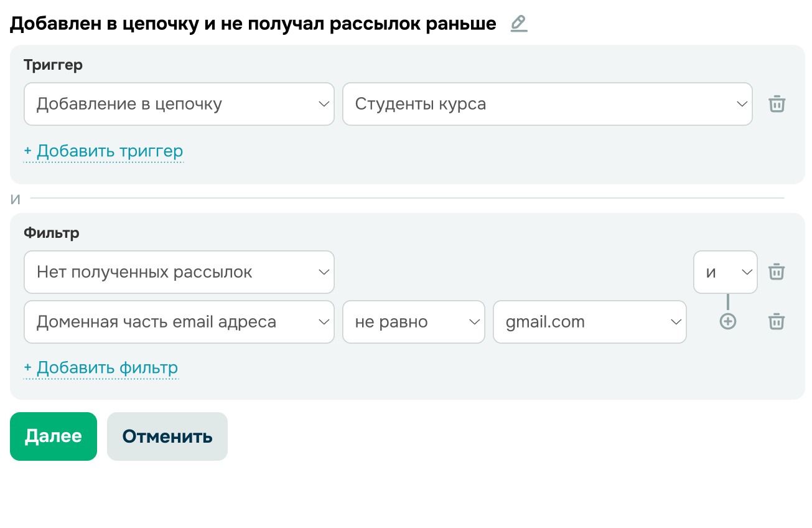Viewport: 812px width, 528px height.
Task: Open the 'Доменная часть email адреса' dropdown
Action: click(179, 322)
